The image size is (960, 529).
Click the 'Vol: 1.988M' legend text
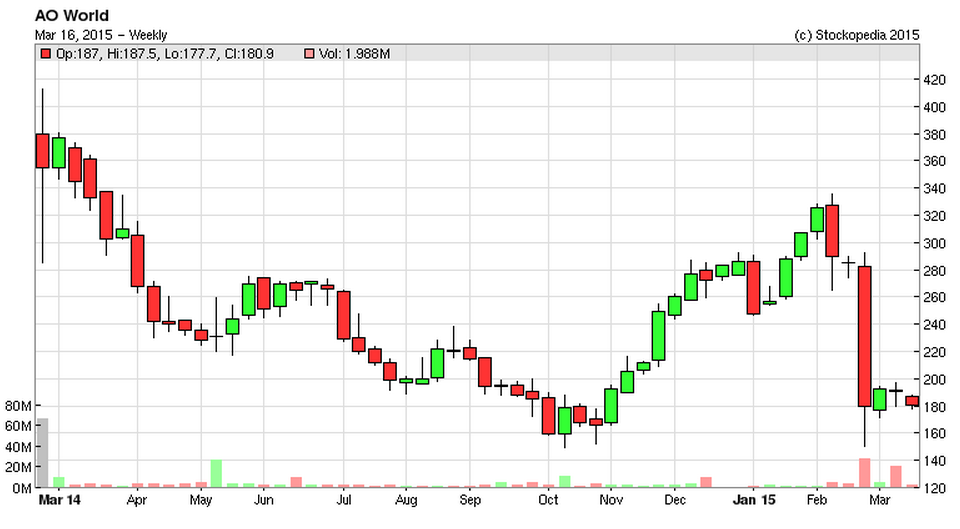(x=354, y=54)
